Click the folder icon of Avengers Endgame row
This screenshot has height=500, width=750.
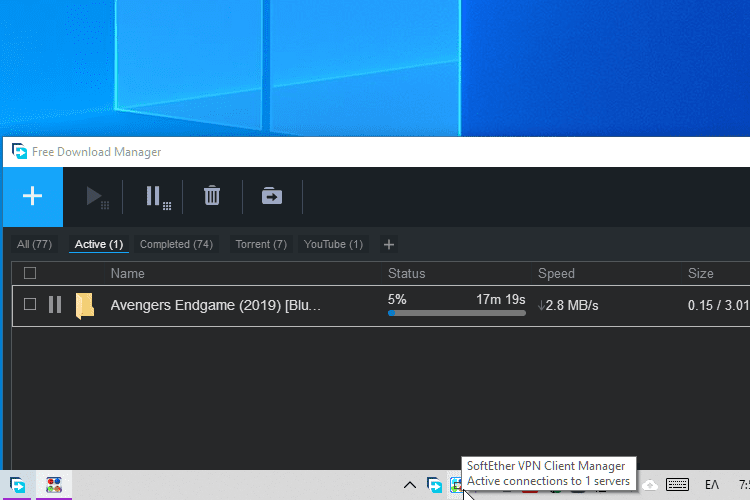click(x=85, y=306)
